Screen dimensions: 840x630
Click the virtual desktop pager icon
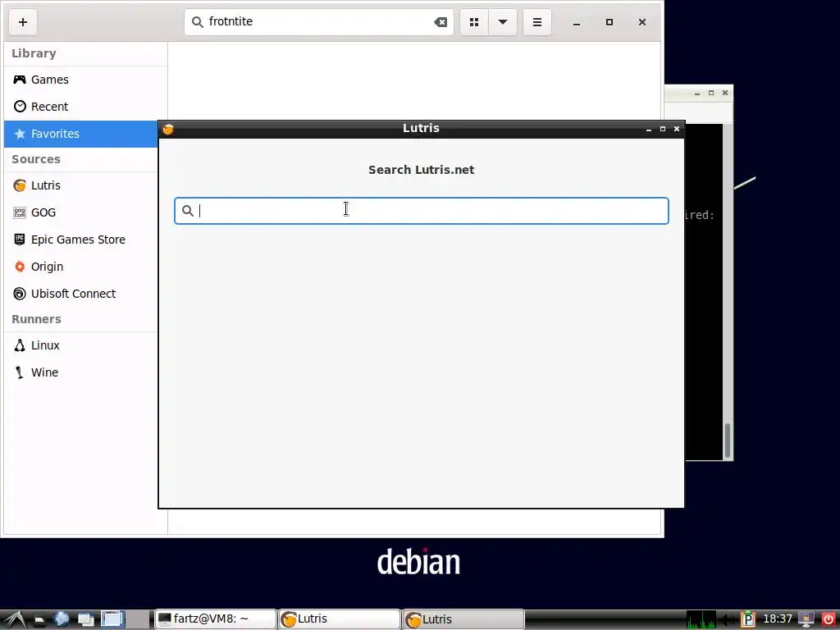pos(112,619)
